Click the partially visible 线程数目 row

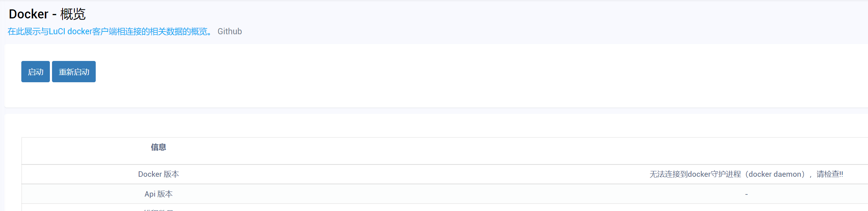[159, 209]
